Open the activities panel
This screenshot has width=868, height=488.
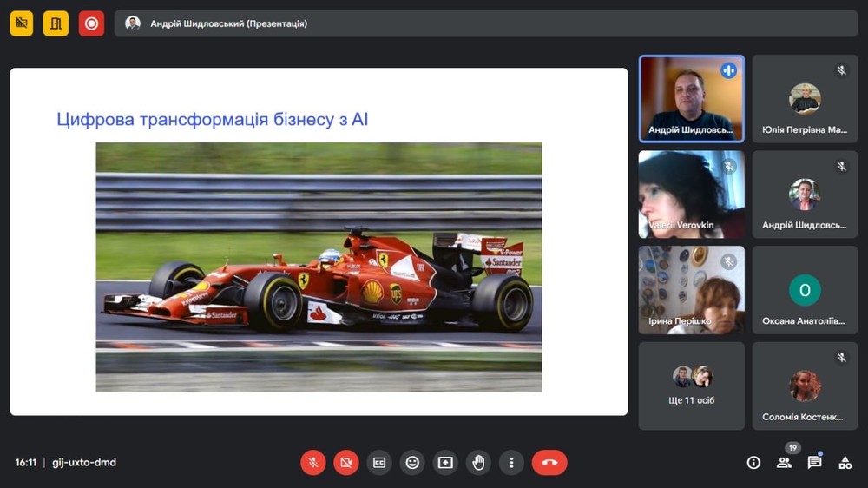[845, 463]
